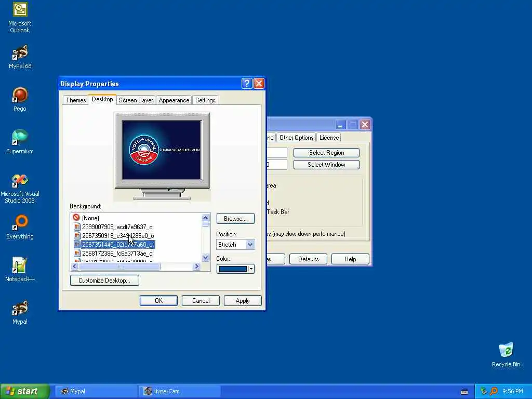
Task: Select background 2399007905_acdf7e9637_o
Action: click(117, 227)
